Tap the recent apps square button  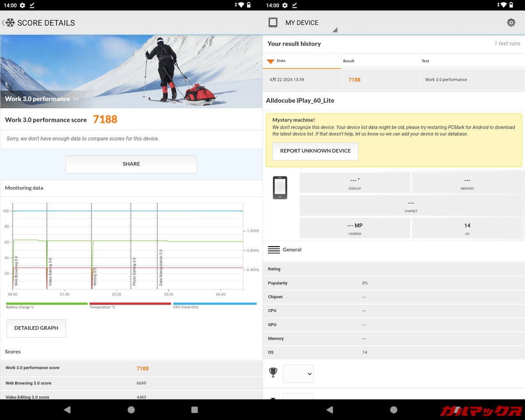[x=194, y=410]
